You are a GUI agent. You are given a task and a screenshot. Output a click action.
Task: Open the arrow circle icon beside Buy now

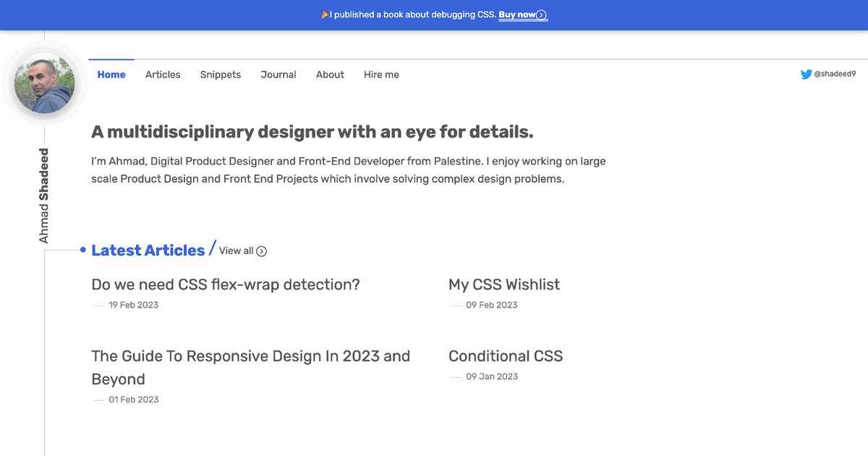[x=542, y=14]
